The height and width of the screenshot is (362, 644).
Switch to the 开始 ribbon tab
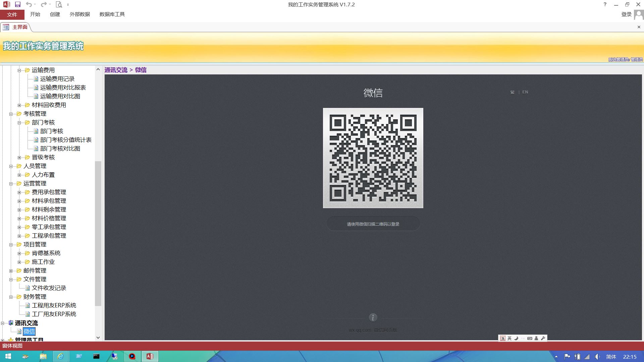[x=35, y=14]
